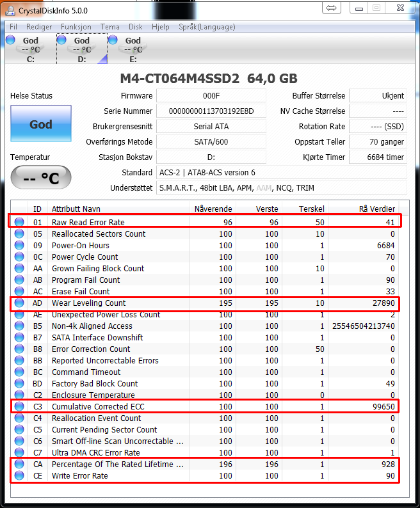Click the Nåverende column header
The image size is (420, 508).
(x=213, y=209)
